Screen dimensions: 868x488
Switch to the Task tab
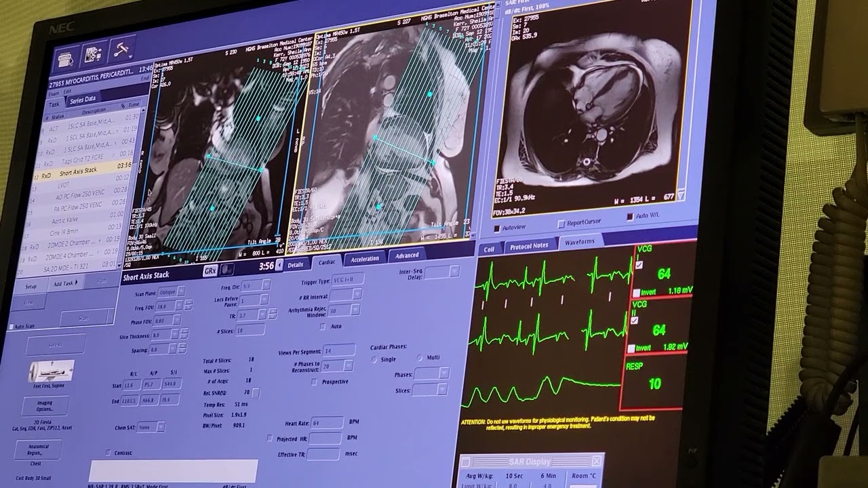coord(54,104)
